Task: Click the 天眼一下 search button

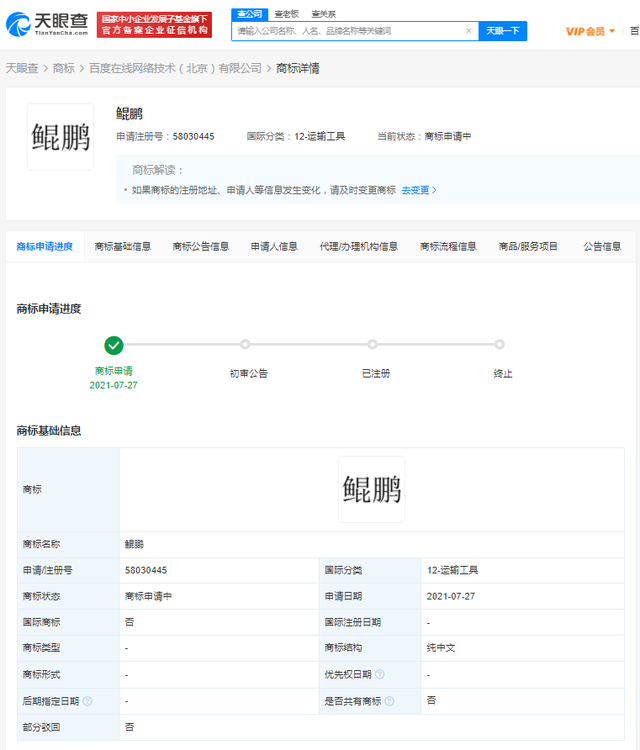Action: (503, 31)
